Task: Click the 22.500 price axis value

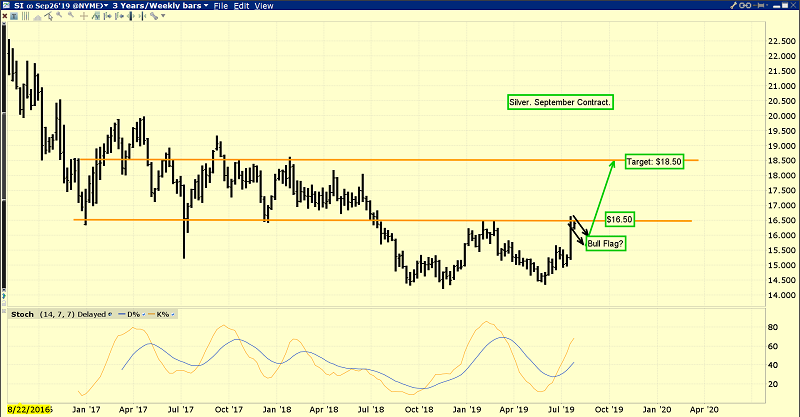Action: 782,41
